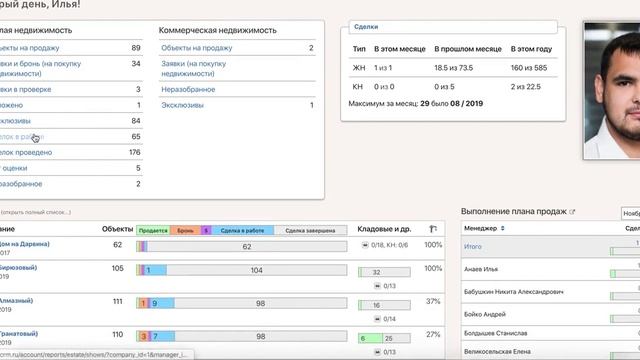Click the Объекты column header
The height and width of the screenshot is (360, 640).
(x=118, y=229)
